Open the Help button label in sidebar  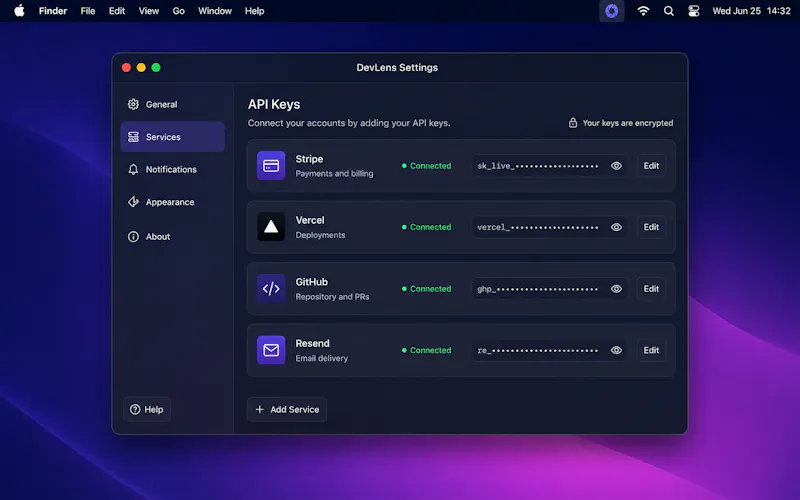coord(154,409)
